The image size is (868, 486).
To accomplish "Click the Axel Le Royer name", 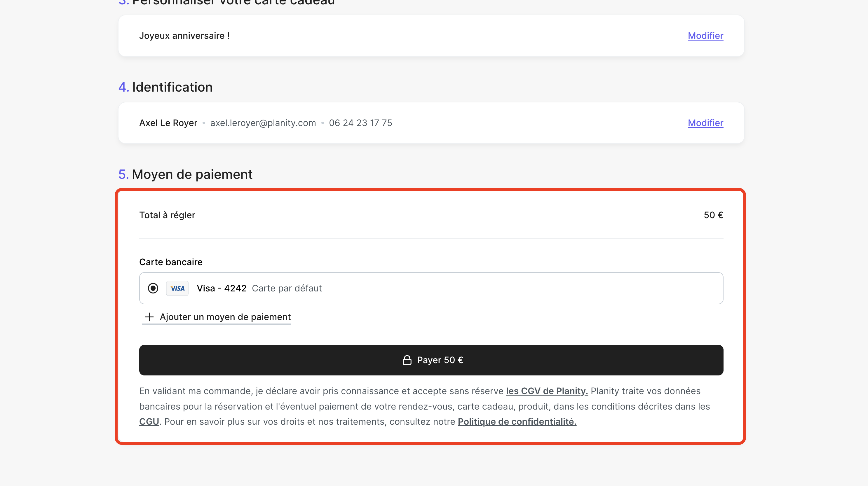I will click(168, 123).
